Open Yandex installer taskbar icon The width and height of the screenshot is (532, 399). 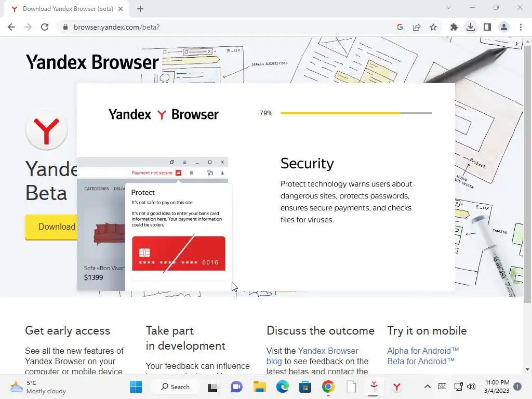click(374, 387)
